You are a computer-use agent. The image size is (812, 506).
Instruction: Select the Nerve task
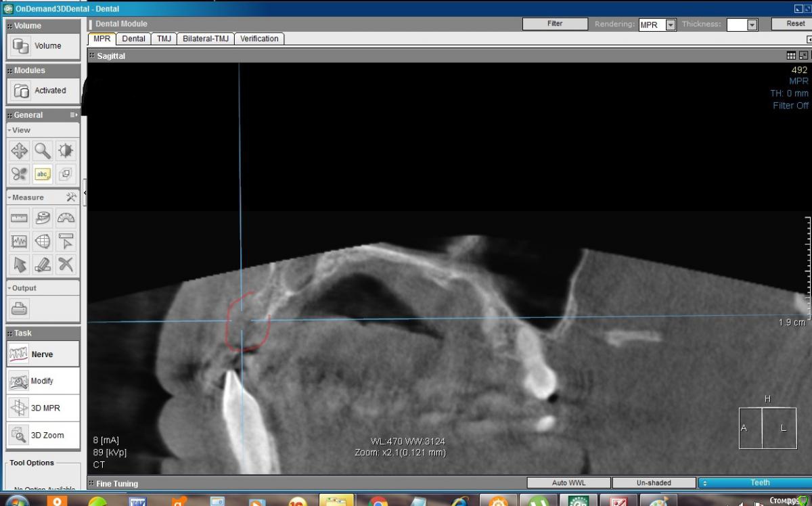point(43,354)
